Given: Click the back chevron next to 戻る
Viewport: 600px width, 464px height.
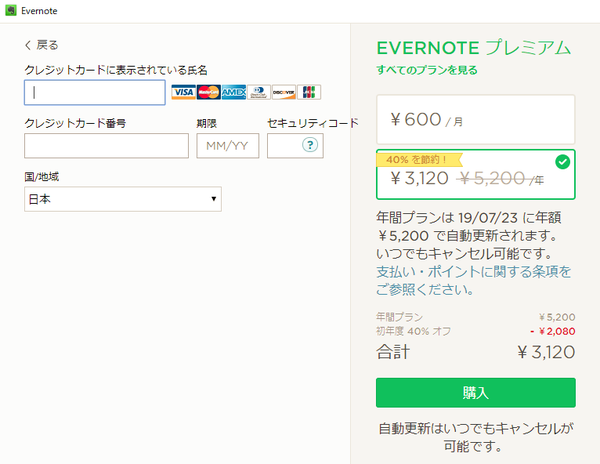Looking at the screenshot, I should [x=28, y=45].
